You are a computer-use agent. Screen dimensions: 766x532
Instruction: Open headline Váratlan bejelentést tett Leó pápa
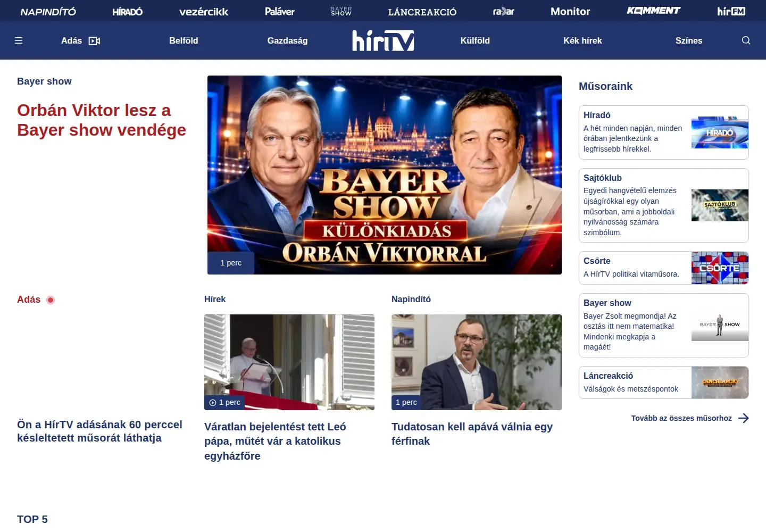point(275,441)
